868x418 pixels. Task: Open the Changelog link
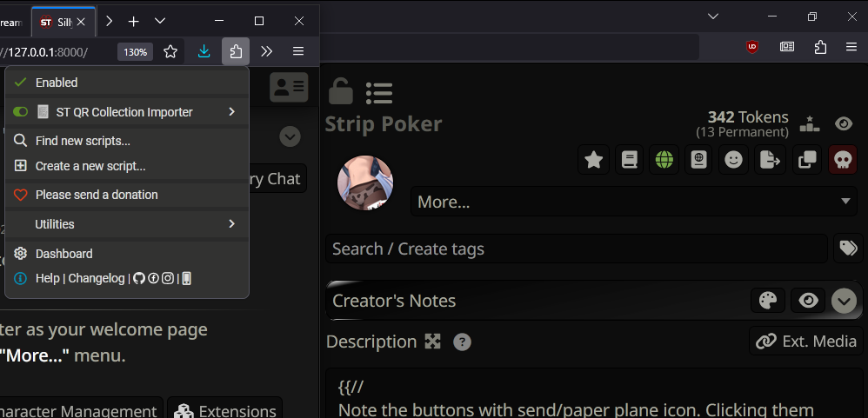pyautogui.click(x=97, y=279)
